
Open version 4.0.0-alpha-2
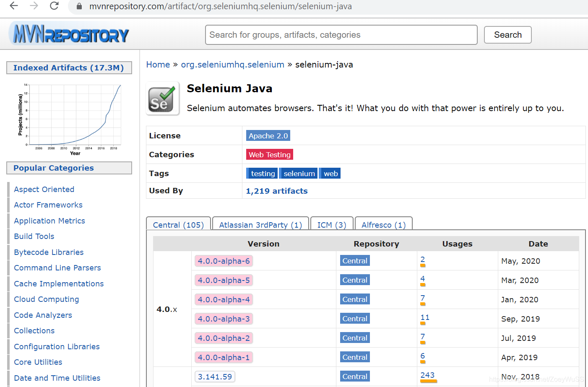tap(224, 338)
